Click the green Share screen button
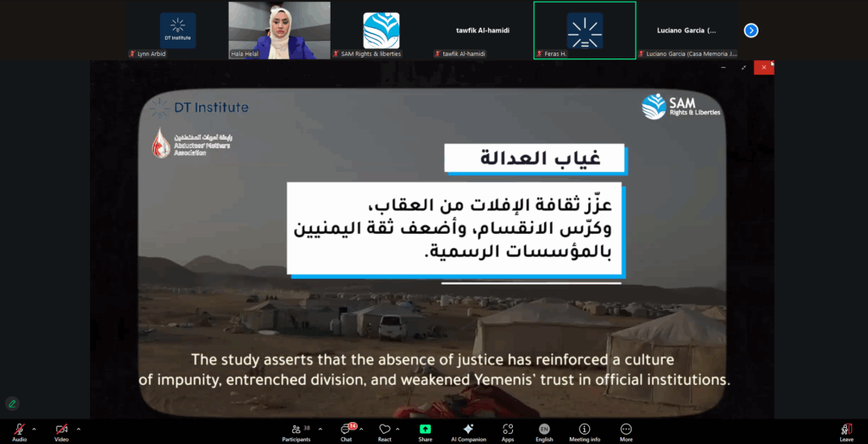Image resolution: width=868 pixels, height=444 pixels. (x=425, y=430)
